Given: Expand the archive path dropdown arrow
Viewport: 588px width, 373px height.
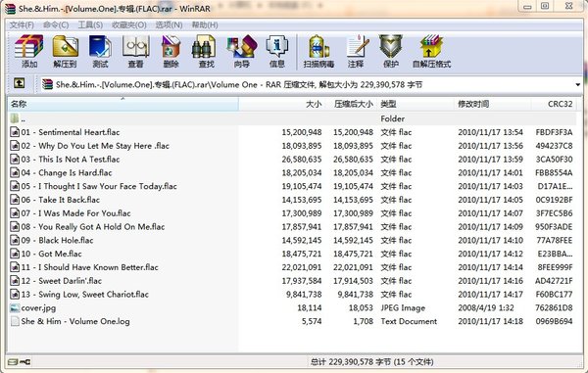Looking at the screenshot, I should point(578,84).
